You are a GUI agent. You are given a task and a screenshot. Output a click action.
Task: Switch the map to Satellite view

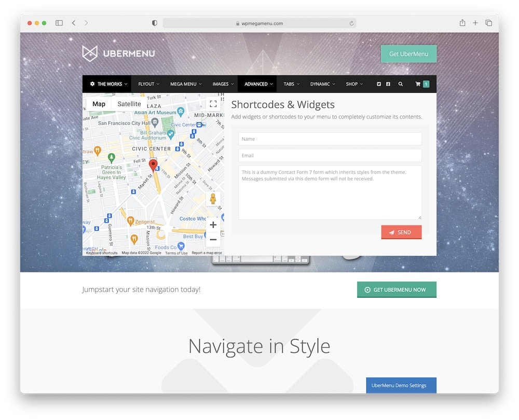[x=129, y=104]
